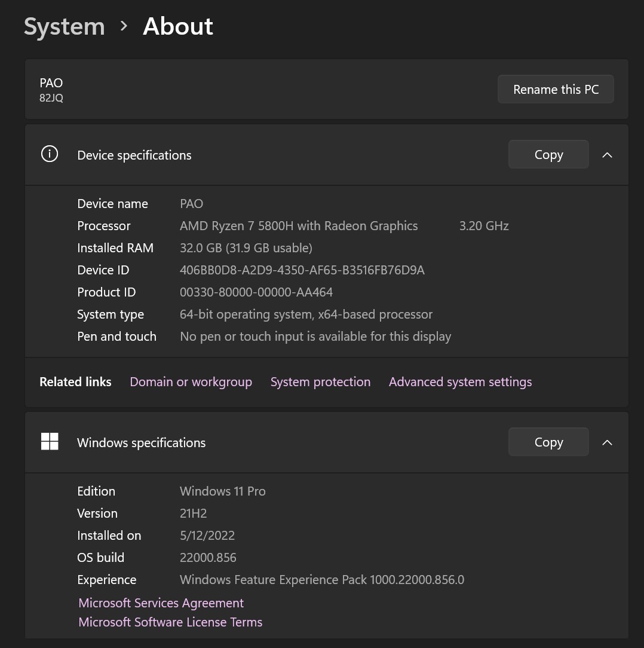Click the Device specifications info icon
Screen dimensions: 644x648
point(49,155)
